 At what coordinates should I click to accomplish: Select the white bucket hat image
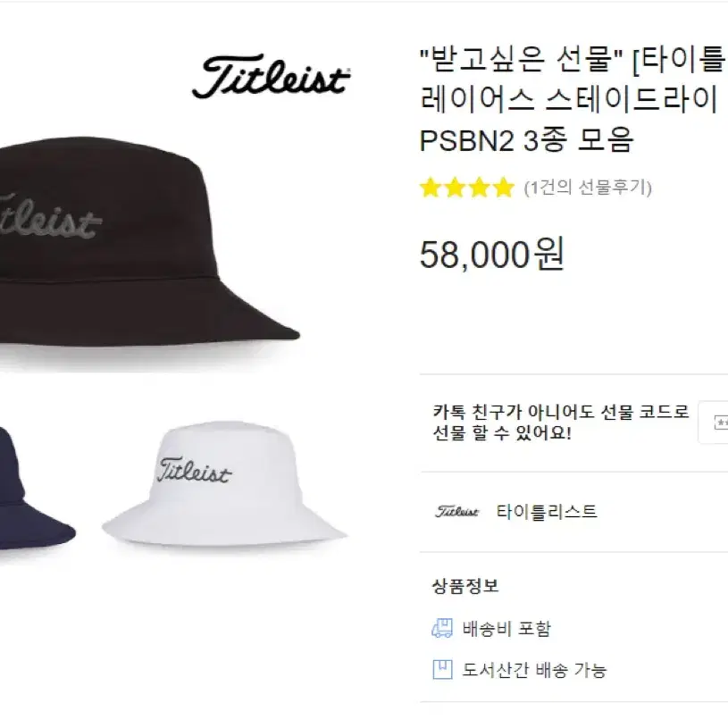point(224,483)
